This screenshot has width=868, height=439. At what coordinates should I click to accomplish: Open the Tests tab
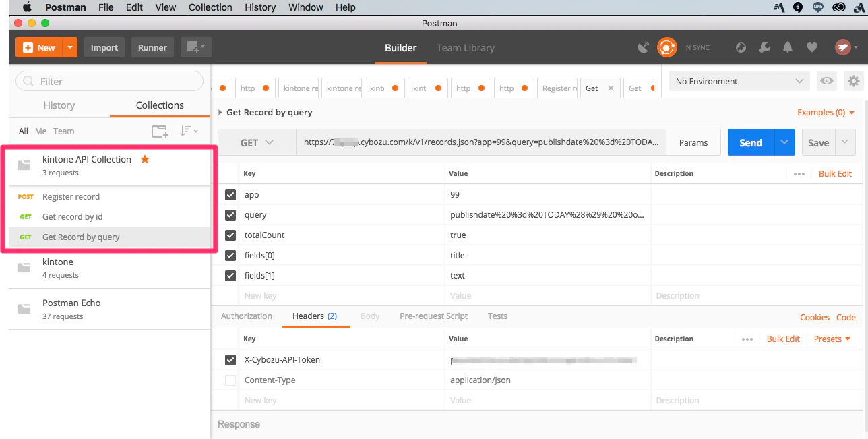pos(497,316)
